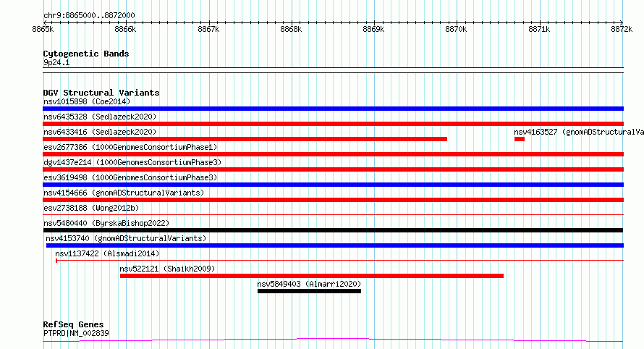Click the PTPRD|NM_002839 gene label
Image resolution: width=644 pixels, height=349 pixels.
pos(76,333)
